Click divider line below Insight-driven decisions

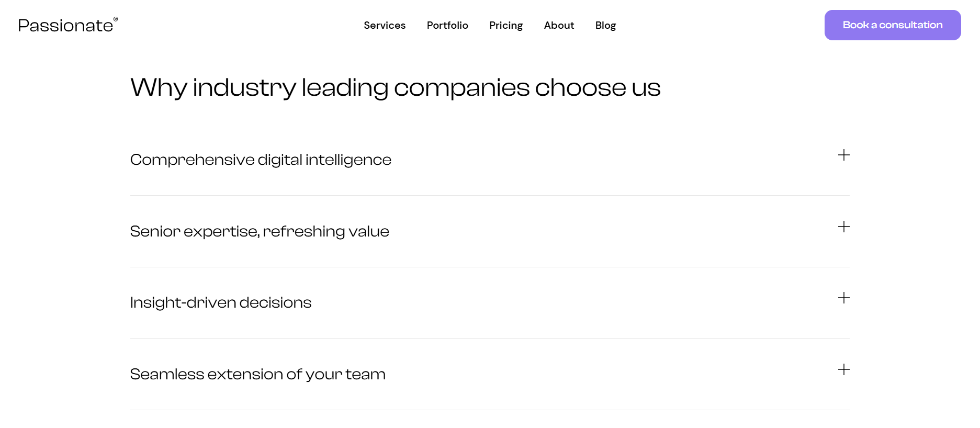(489, 339)
